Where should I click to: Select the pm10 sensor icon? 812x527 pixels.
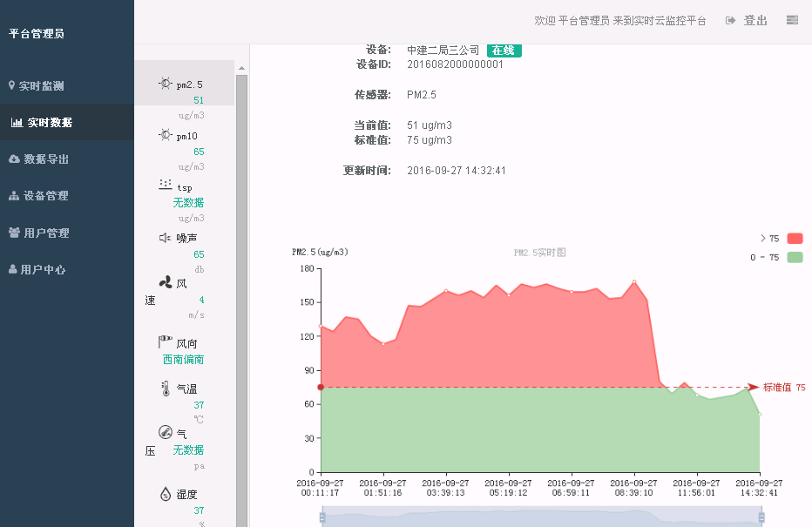tap(166, 135)
